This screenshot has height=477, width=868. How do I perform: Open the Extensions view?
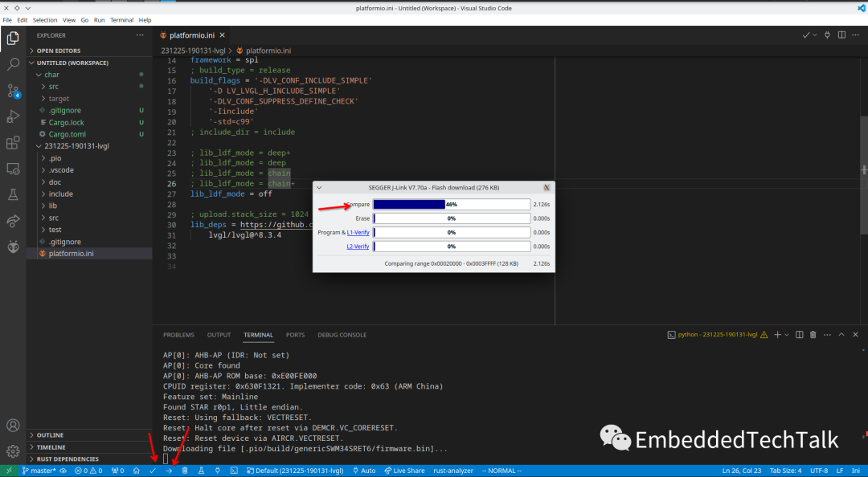point(13,143)
